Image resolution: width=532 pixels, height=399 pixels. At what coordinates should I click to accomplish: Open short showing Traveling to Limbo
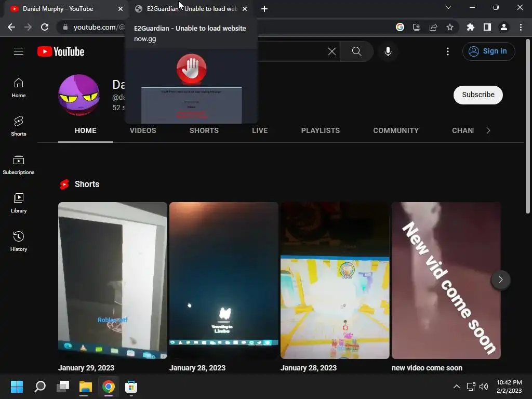[223, 280]
